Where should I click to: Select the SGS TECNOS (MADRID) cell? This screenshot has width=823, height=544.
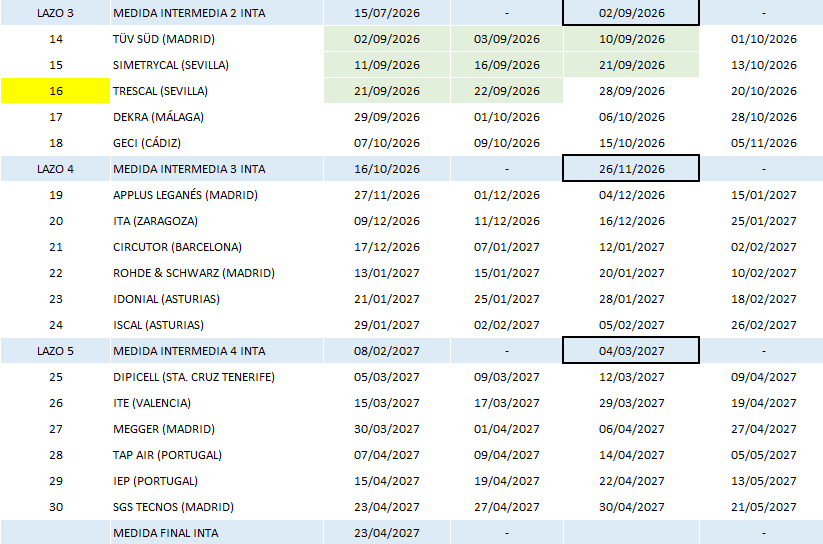tap(217, 507)
